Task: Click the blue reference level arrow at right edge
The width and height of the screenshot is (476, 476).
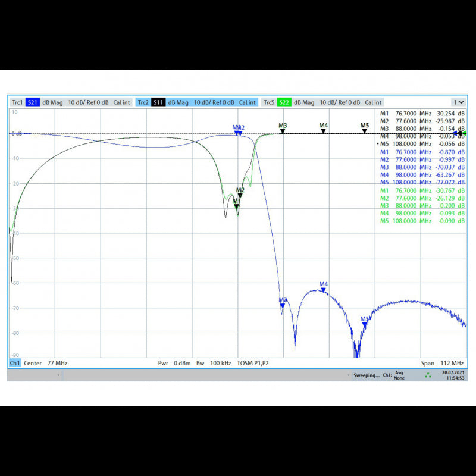Action: [455, 134]
